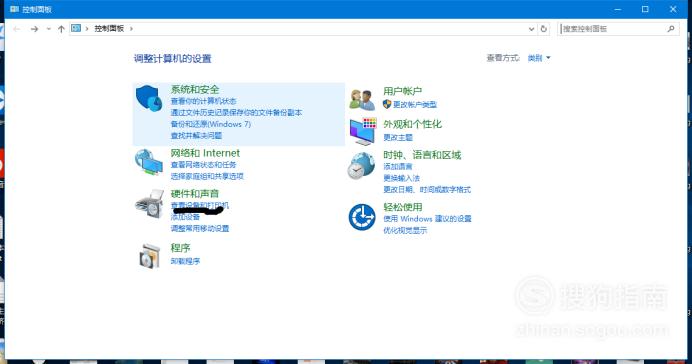Image resolution: width=692 pixels, height=364 pixels.
Task: Click 控制面板 breadcrumb in address bar
Action: click(109, 29)
